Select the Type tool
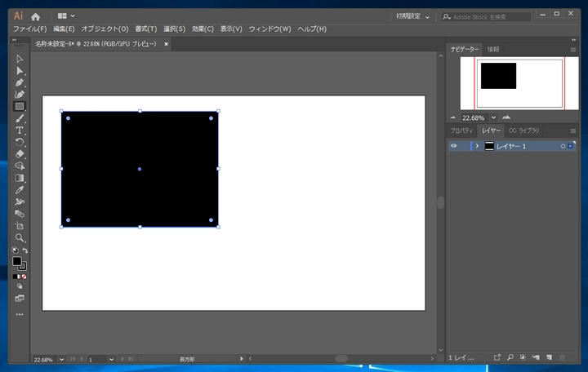Screen dimensions: 588x372 (20, 131)
